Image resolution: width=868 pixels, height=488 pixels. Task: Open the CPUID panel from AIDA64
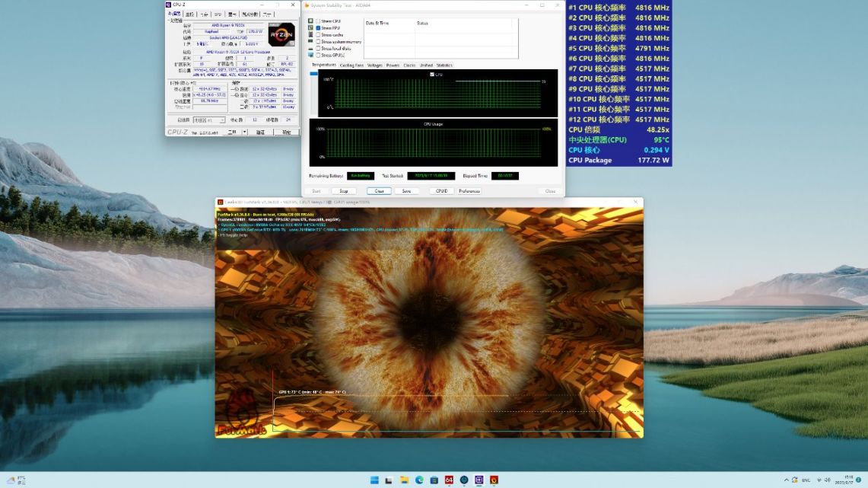click(x=441, y=191)
